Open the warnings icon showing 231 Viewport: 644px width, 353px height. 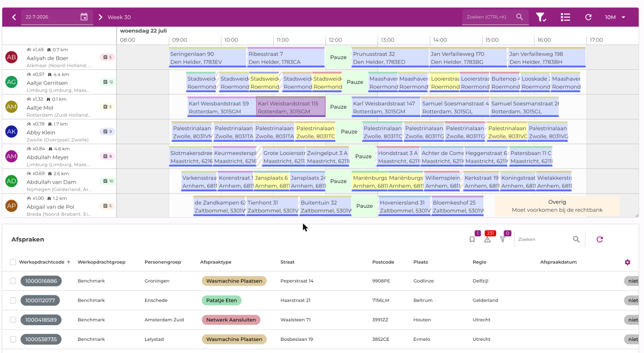pyautogui.click(x=488, y=239)
